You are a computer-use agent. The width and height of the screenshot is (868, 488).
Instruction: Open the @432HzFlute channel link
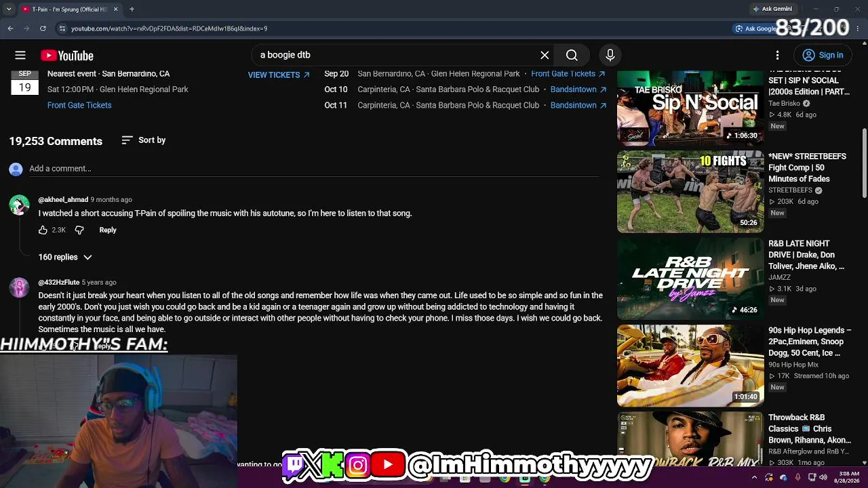pyautogui.click(x=59, y=282)
